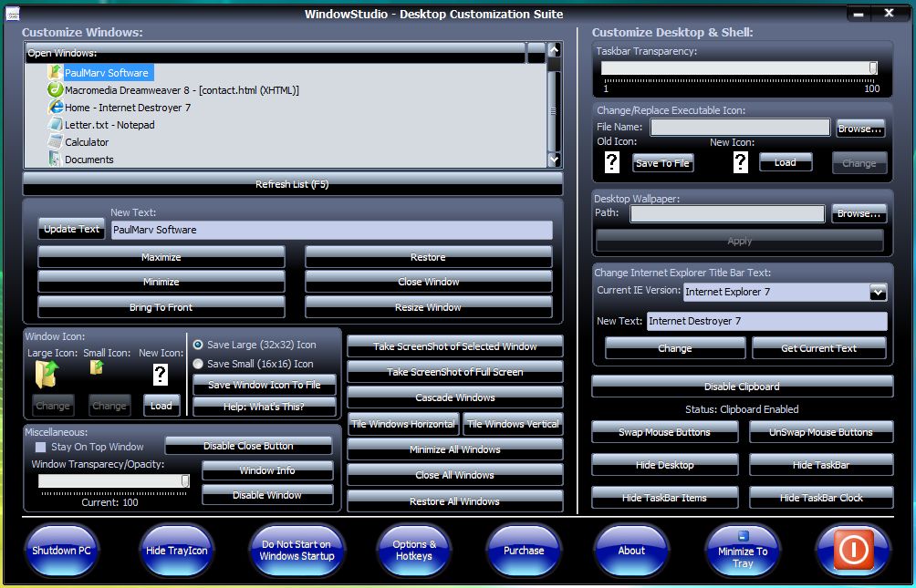Select Save Small (16x16) Icon option
The image size is (916, 588).
coord(198,364)
